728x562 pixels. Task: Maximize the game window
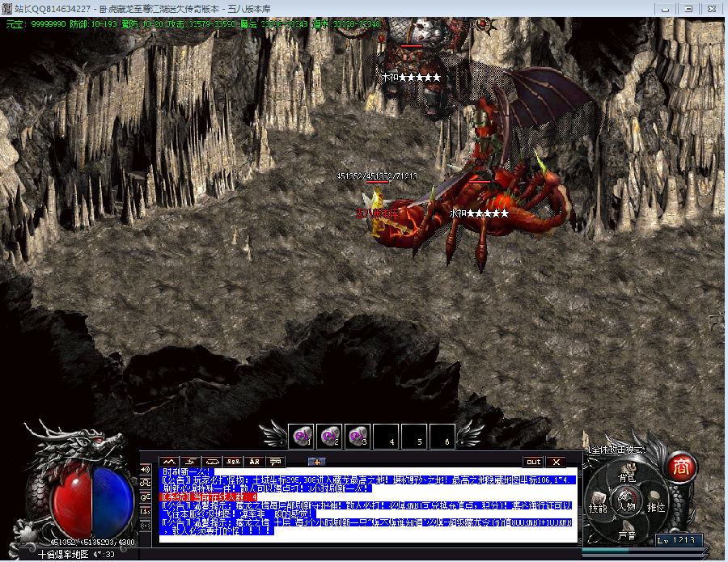(x=688, y=9)
